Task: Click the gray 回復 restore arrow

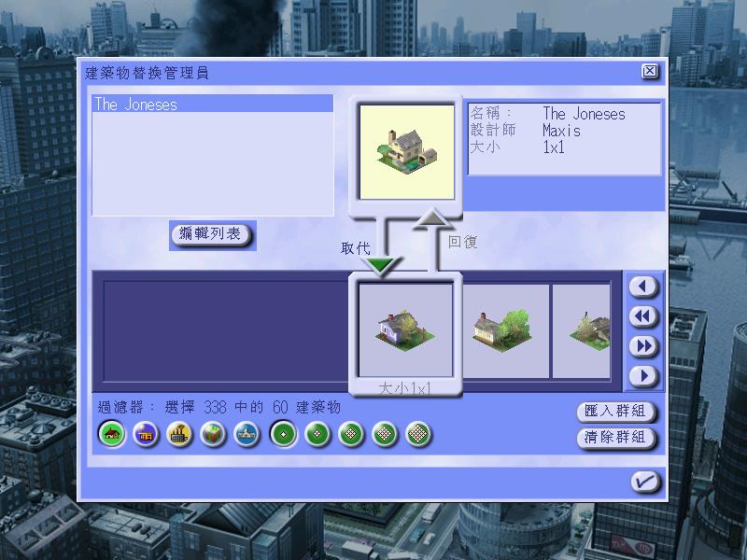Action: (432, 219)
